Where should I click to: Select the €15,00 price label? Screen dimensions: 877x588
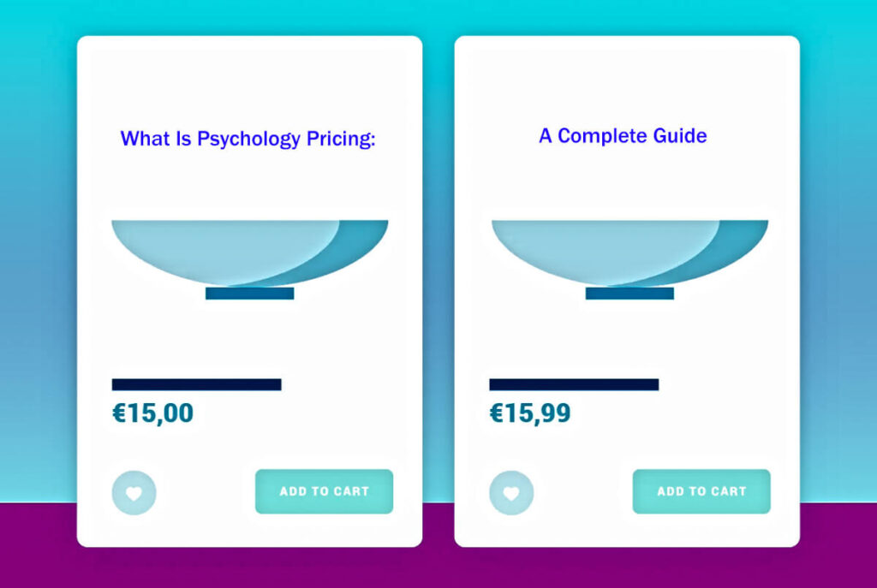tap(154, 412)
